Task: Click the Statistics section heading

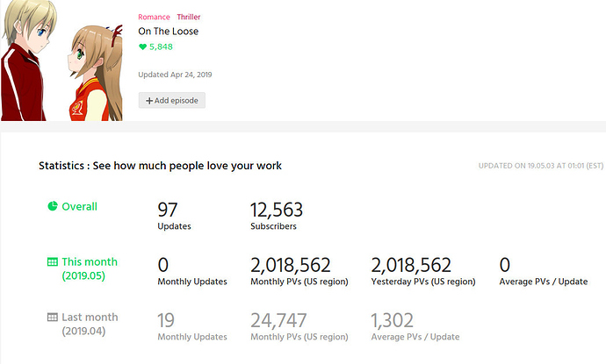Action: click(x=160, y=165)
